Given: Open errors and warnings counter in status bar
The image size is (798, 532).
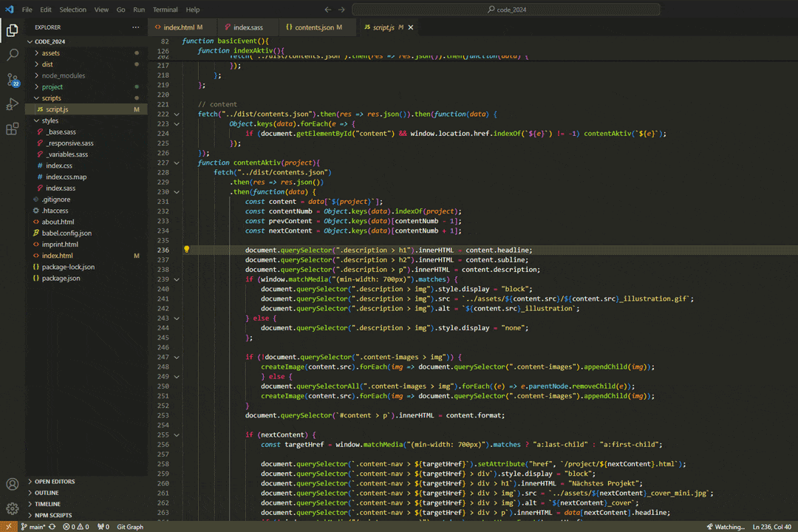Looking at the screenshot, I should (76, 527).
